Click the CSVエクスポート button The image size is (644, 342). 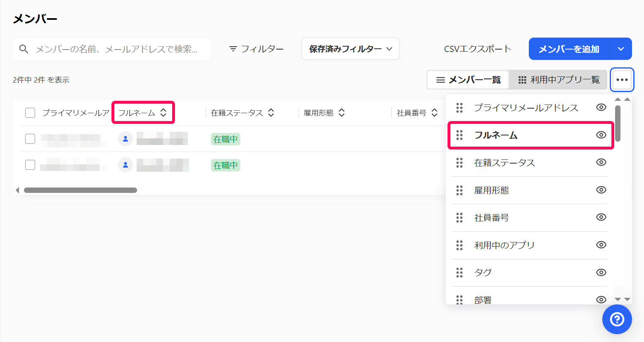click(x=478, y=49)
